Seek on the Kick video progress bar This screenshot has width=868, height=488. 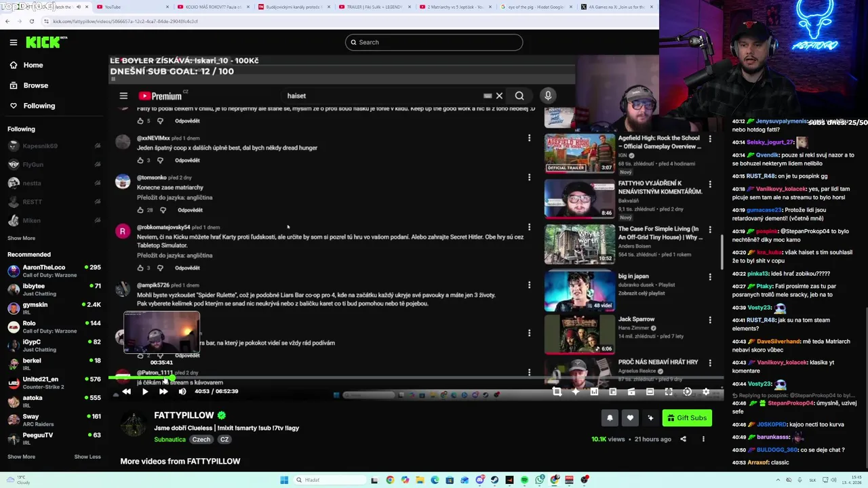[415, 379]
